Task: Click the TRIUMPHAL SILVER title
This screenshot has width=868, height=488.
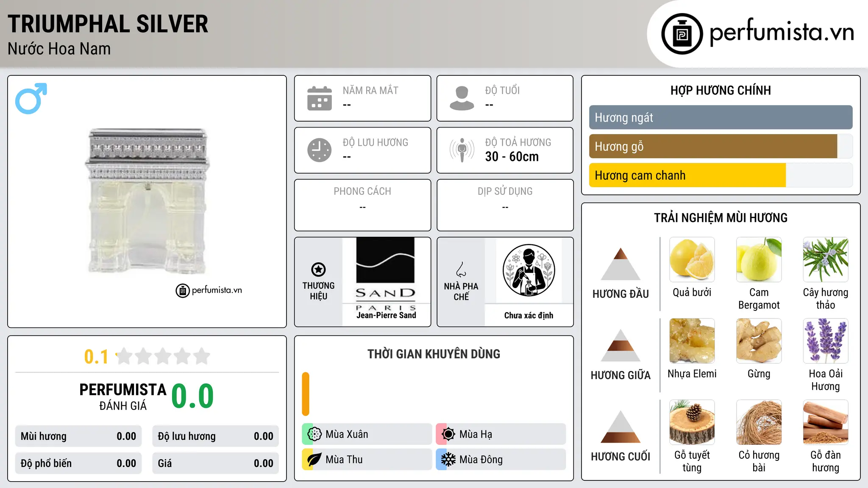Action: (108, 24)
